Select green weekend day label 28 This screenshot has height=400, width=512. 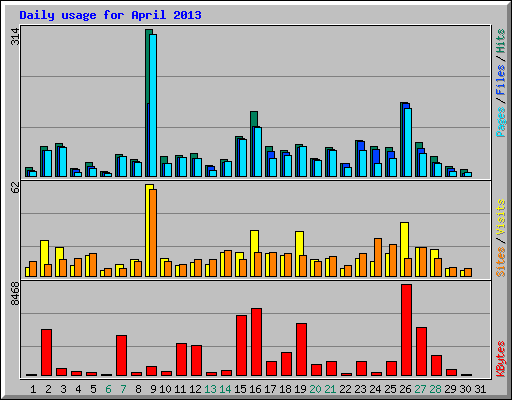click(x=435, y=389)
